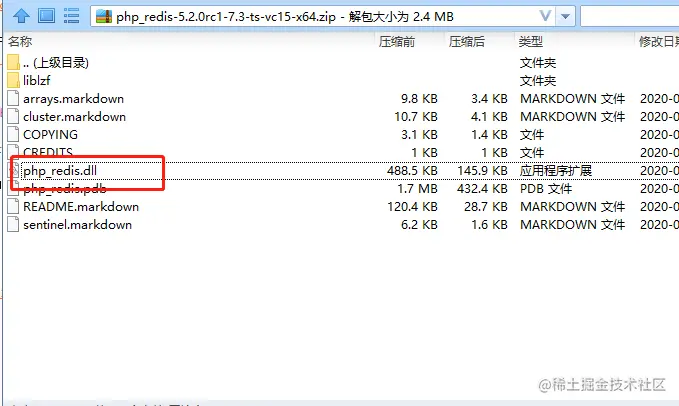Click the 145.9 KB compressed size value
The image size is (679, 406).
coord(482,171)
